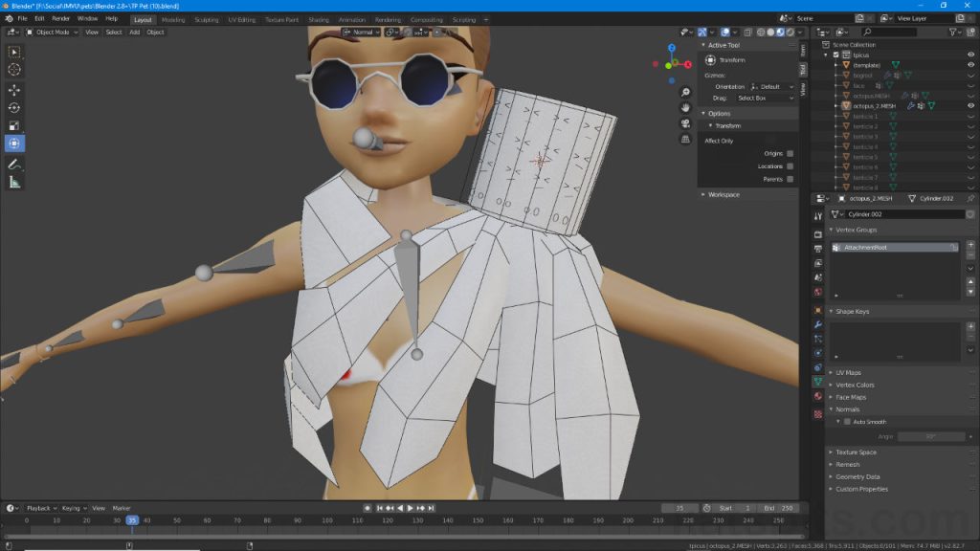Open the Render menu in the top bar
The height and width of the screenshot is (551, 980).
click(x=59, y=17)
